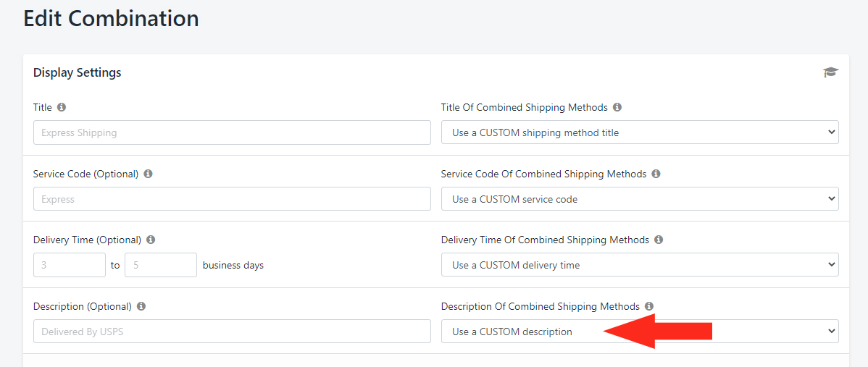Open the CUSTOM shipping method title dropdown
The height and width of the screenshot is (367, 868).
pos(639,132)
